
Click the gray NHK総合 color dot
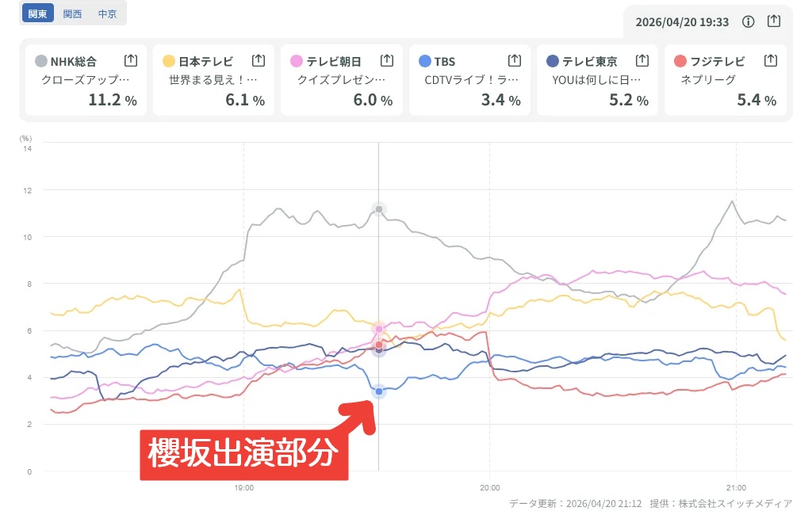[41, 61]
